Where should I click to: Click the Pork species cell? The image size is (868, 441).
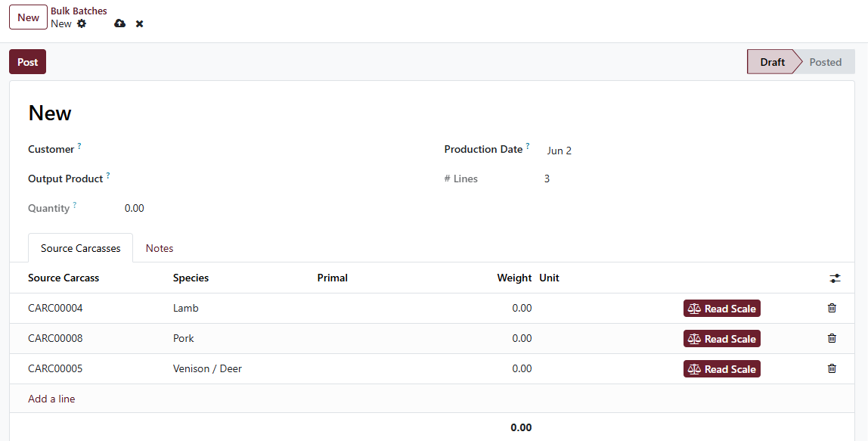pos(183,339)
